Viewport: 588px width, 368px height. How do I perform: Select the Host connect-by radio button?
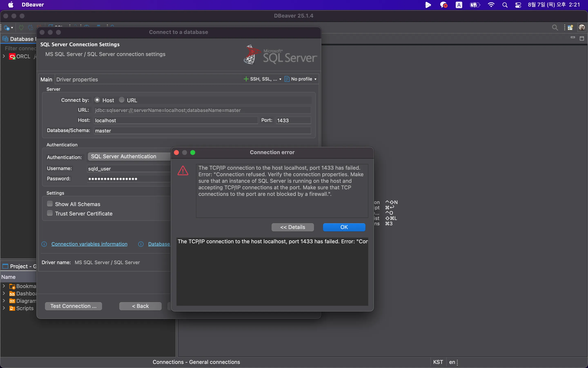[97, 100]
